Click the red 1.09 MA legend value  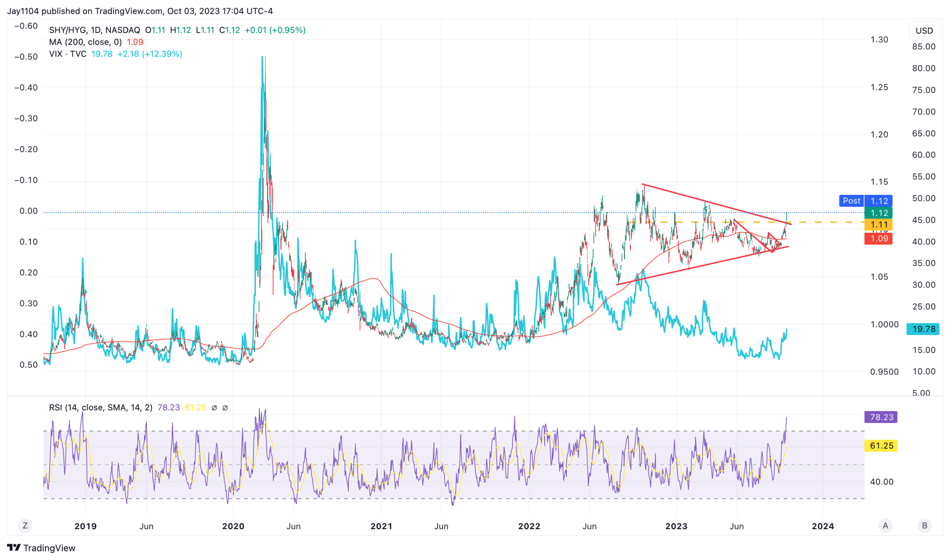(135, 42)
